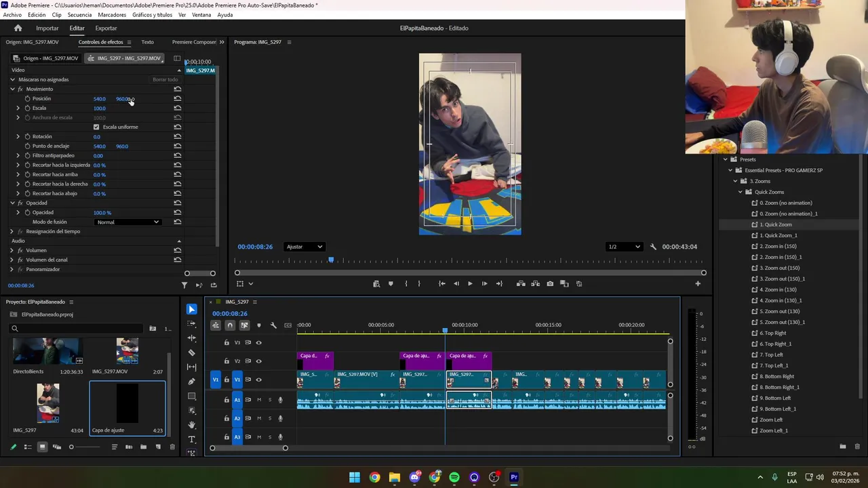Open Ajustar zoom level dropdown

pos(304,247)
